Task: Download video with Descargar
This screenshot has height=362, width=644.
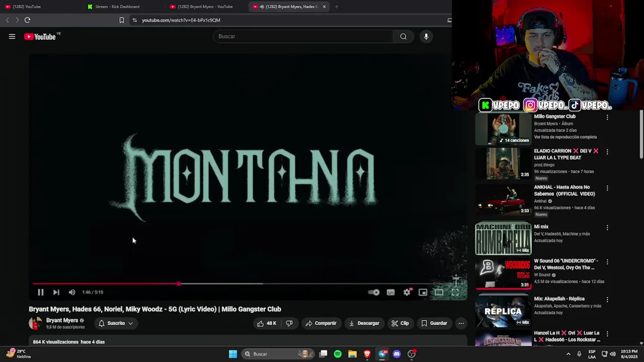Action: [x=364, y=323]
